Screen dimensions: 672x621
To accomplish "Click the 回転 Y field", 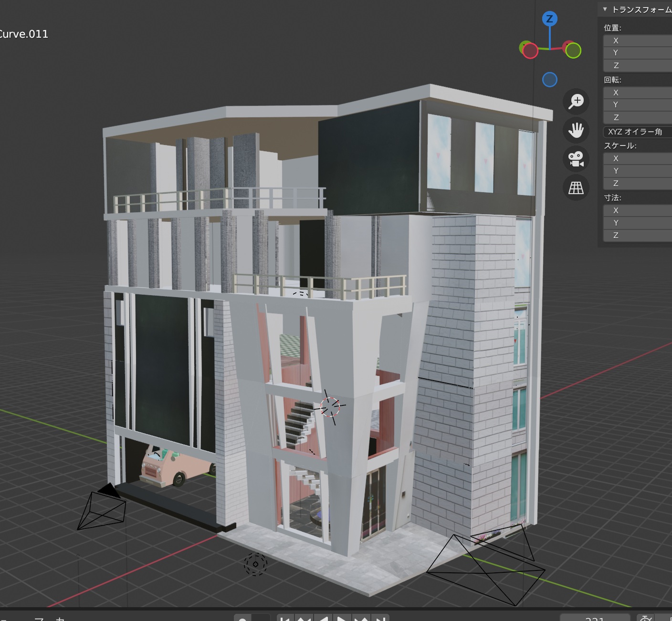I will (x=638, y=105).
